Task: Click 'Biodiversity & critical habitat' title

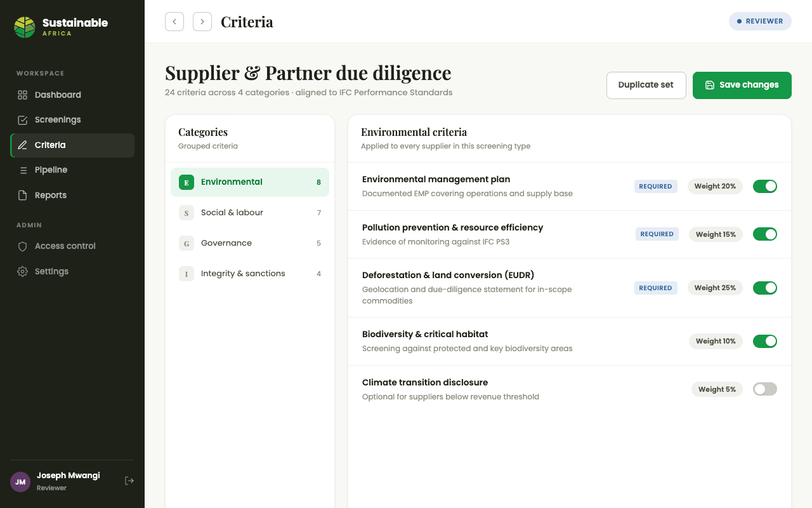Action: coord(425,335)
